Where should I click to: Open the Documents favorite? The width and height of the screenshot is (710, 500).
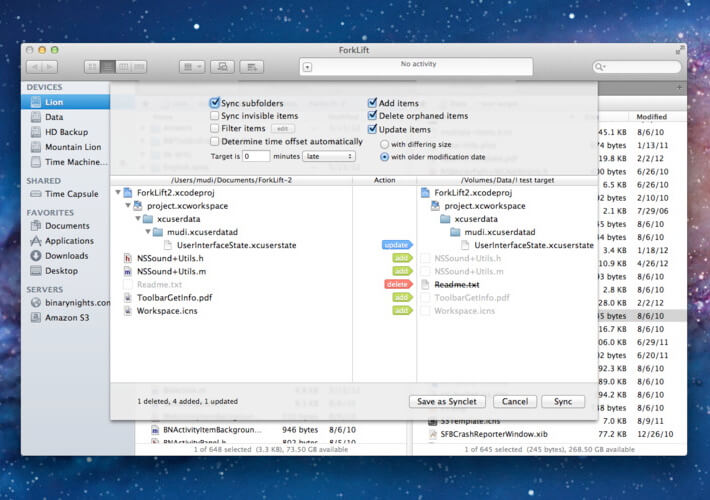click(65, 226)
